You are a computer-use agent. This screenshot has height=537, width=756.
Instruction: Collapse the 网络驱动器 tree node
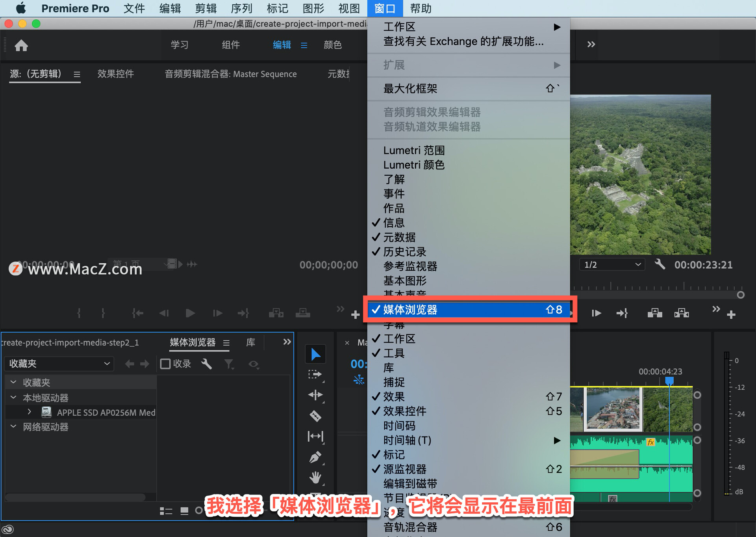coord(13,427)
